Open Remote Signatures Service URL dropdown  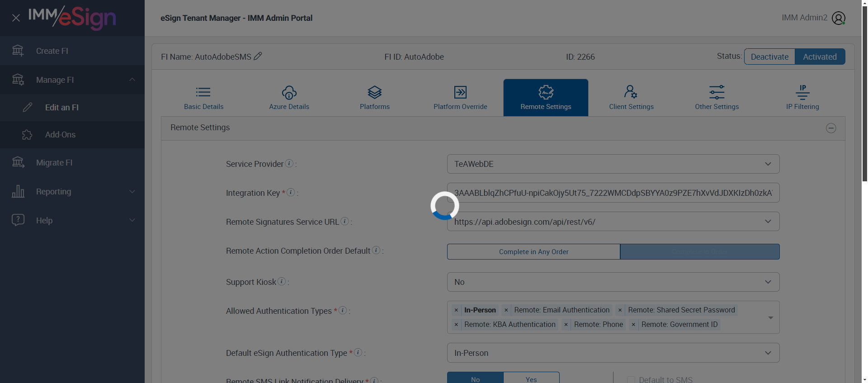(613, 222)
